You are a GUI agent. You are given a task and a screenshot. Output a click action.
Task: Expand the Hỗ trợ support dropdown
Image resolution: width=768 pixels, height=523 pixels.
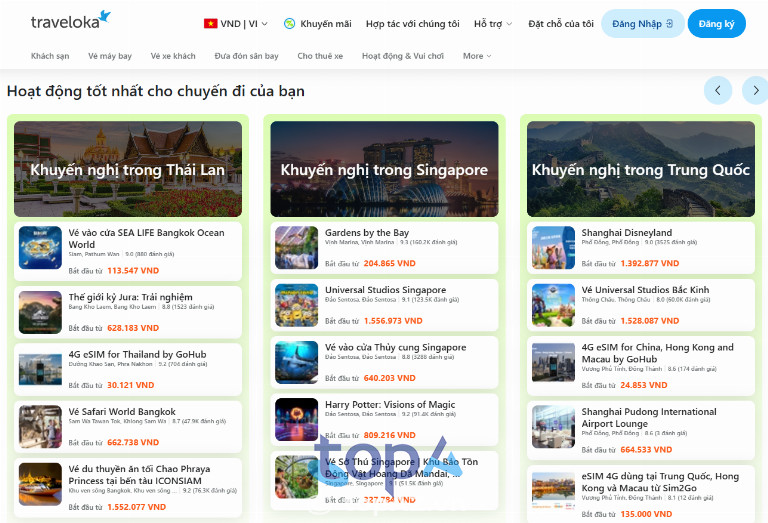point(492,23)
